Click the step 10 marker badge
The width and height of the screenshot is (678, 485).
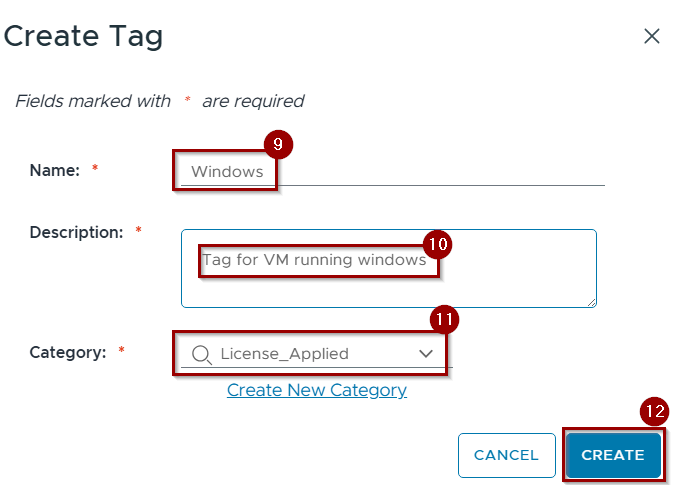(x=438, y=244)
